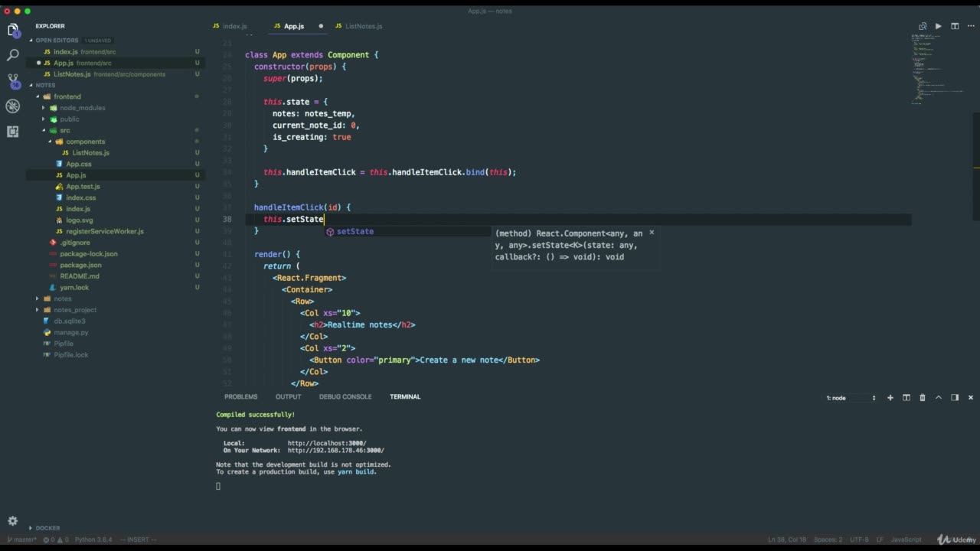
Task: Select the Terminal panel tab
Action: point(405,396)
